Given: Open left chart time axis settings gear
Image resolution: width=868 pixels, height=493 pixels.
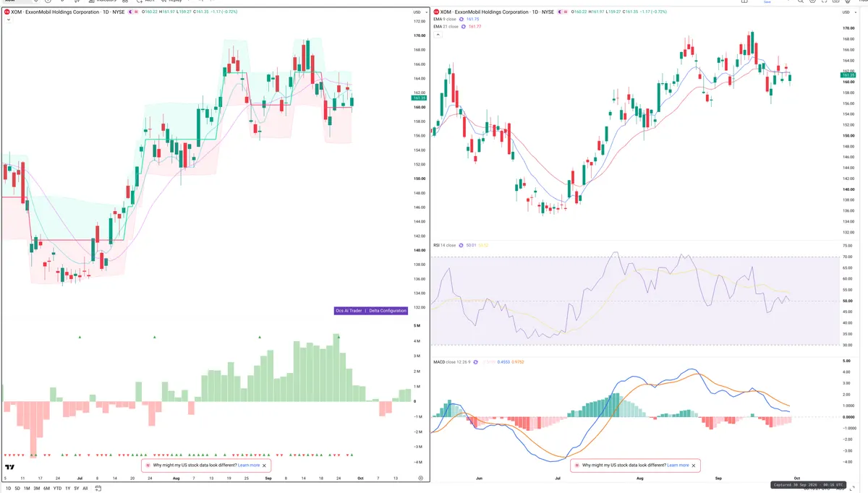Looking at the screenshot, I should pyautogui.click(x=421, y=479).
